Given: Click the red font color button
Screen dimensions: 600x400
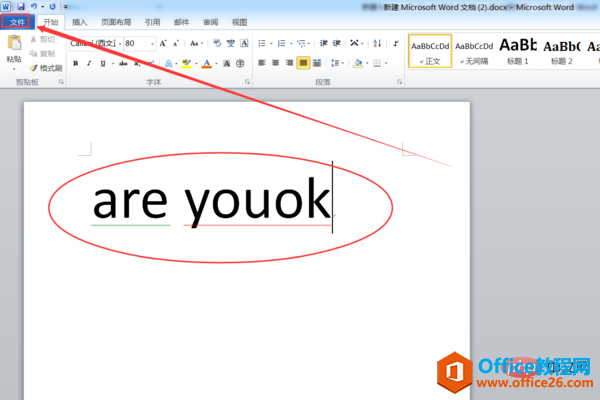Looking at the screenshot, I should 207,64.
